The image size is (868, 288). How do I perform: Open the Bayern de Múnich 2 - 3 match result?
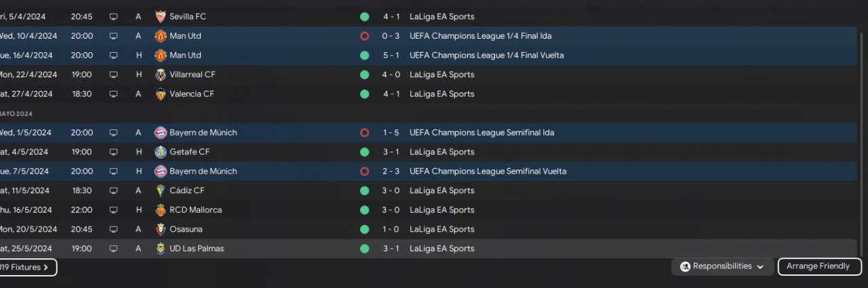[390, 171]
